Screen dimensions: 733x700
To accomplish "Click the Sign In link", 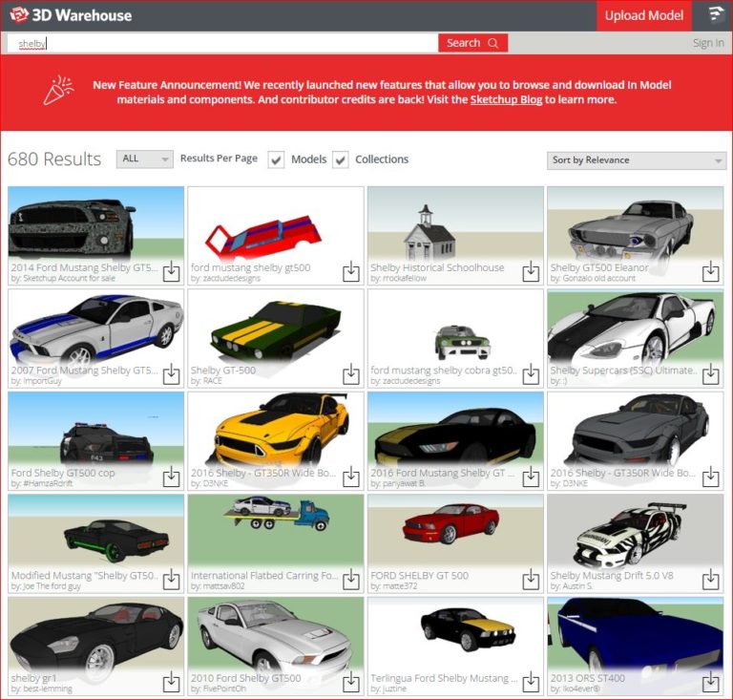I will (708, 43).
